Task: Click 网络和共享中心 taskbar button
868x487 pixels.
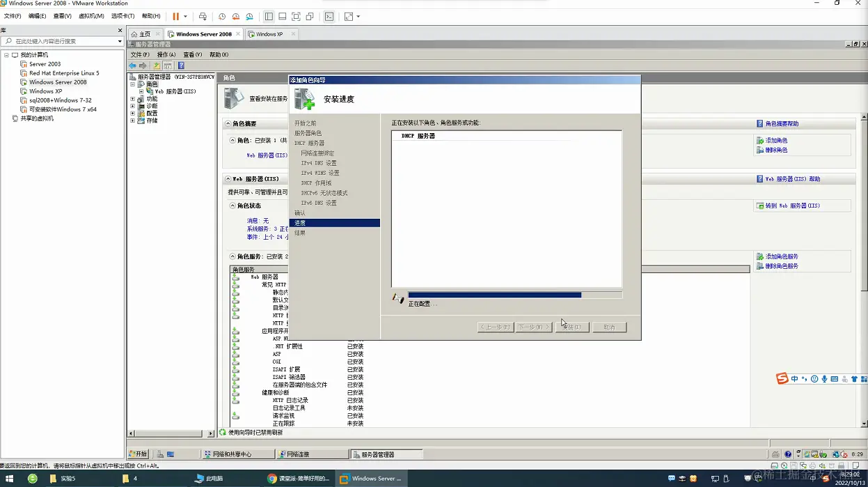Action: coord(237,454)
